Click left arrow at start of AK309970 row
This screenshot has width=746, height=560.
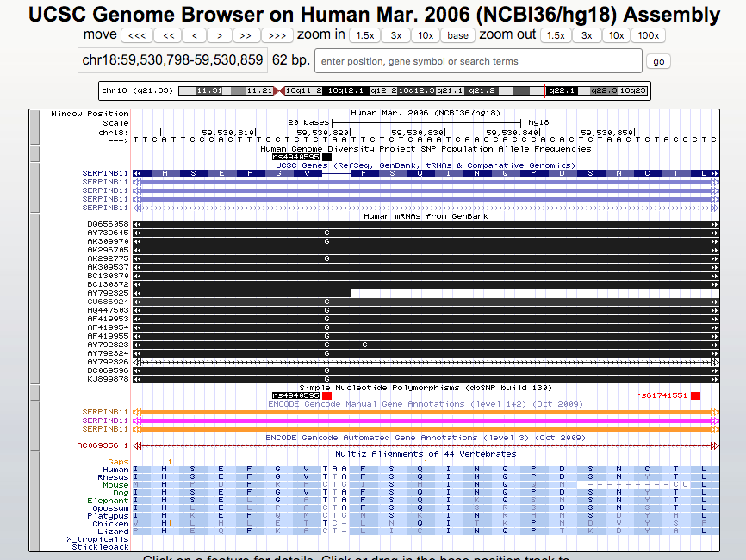pyautogui.click(x=138, y=241)
